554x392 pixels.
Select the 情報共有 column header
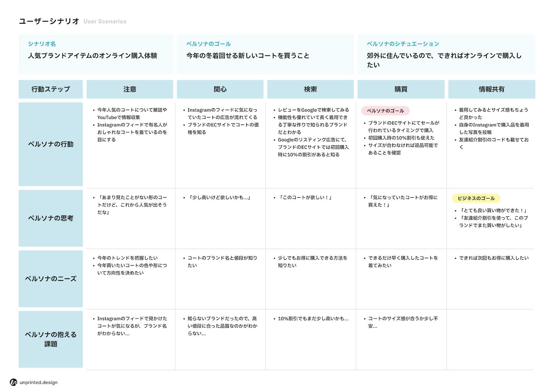(x=491, y=89)
